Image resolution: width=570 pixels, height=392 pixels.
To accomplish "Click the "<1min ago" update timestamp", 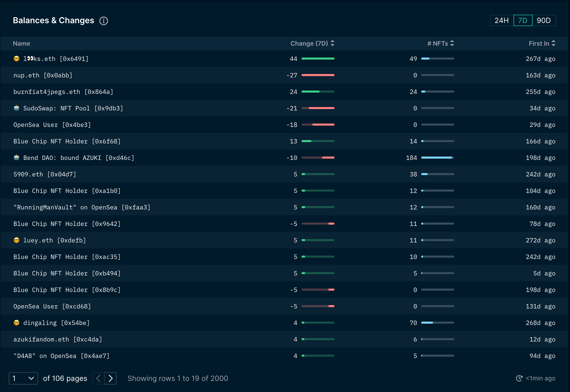I will (x=541, y=378).
